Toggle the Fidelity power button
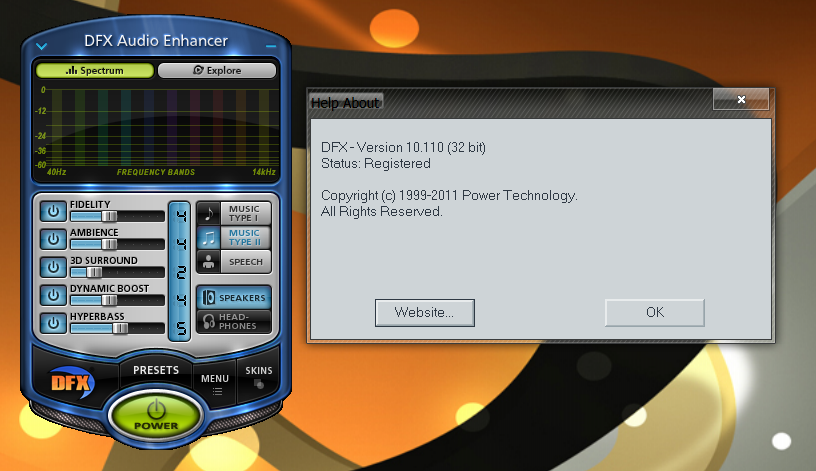 (x=53, y=211)
